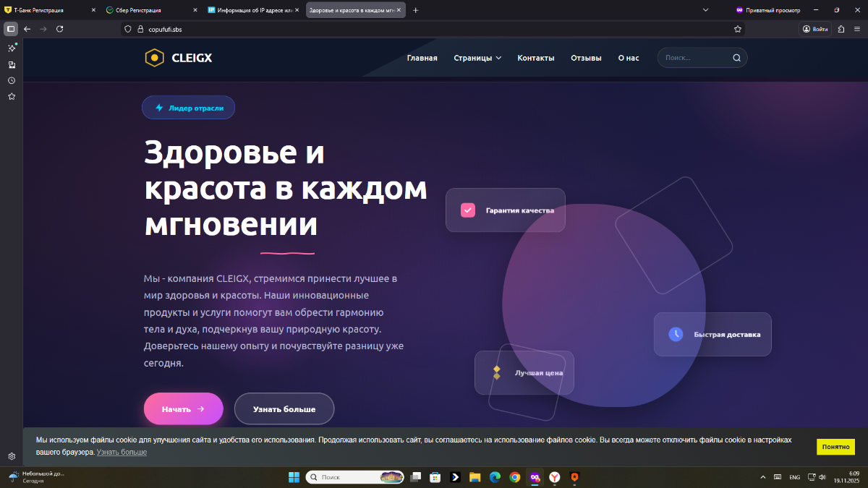868x488 pixels.
Task: Open the extensions puzzle icon
Action: pos(841,29)
